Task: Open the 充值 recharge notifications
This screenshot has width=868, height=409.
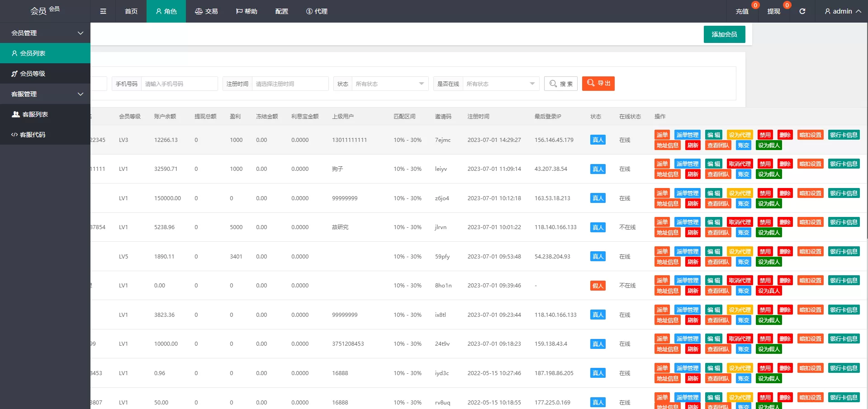Action: tap(742, 11)
